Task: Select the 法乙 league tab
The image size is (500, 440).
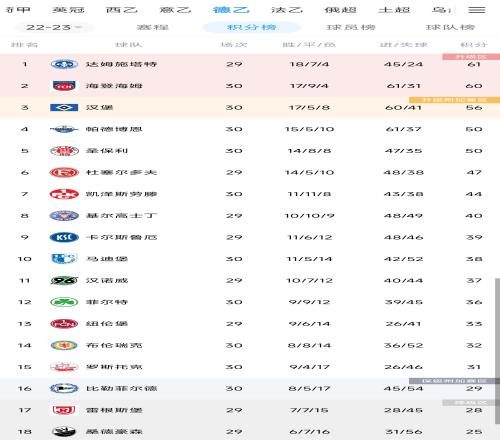Action: click(x=287, y=10)
